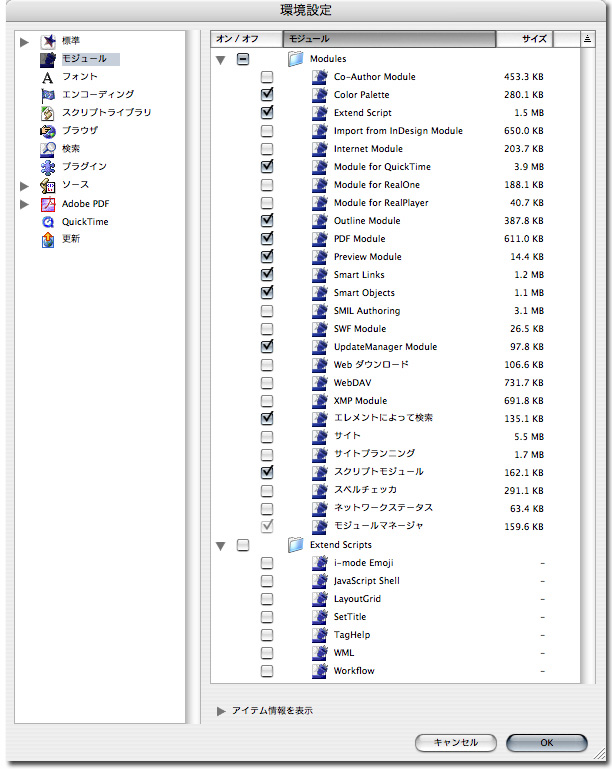612x769 pixels.
Task: Sort list by モジュール column header
Action: tap(388, 39)
